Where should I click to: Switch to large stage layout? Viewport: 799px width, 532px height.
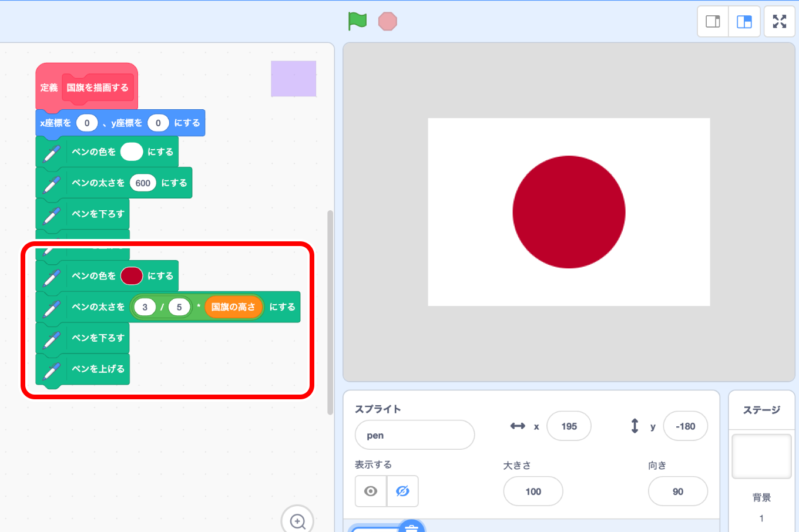tap(744, 22)
